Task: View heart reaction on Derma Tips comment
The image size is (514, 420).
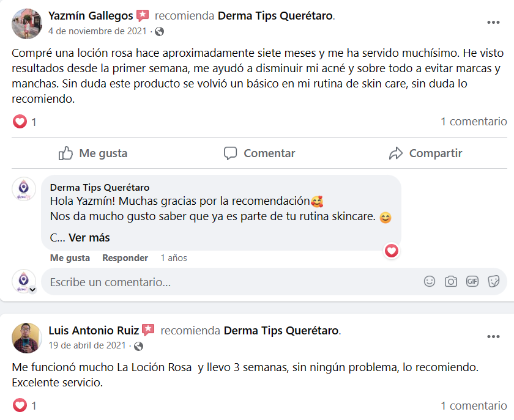Action: point(392,250)
